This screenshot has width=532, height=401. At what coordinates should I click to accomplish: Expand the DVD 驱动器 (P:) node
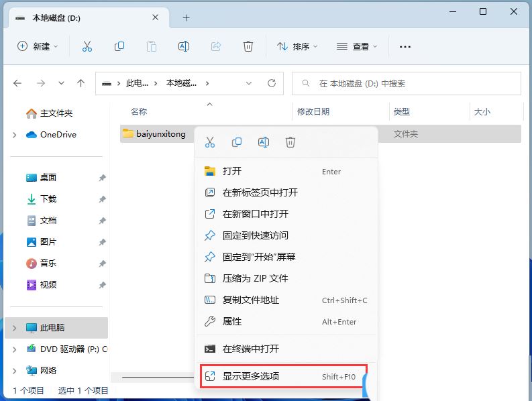click(x=15, y=349)
